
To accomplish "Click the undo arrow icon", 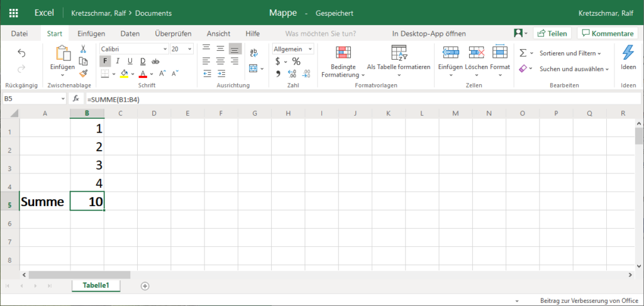I will (x=21, y=53).
